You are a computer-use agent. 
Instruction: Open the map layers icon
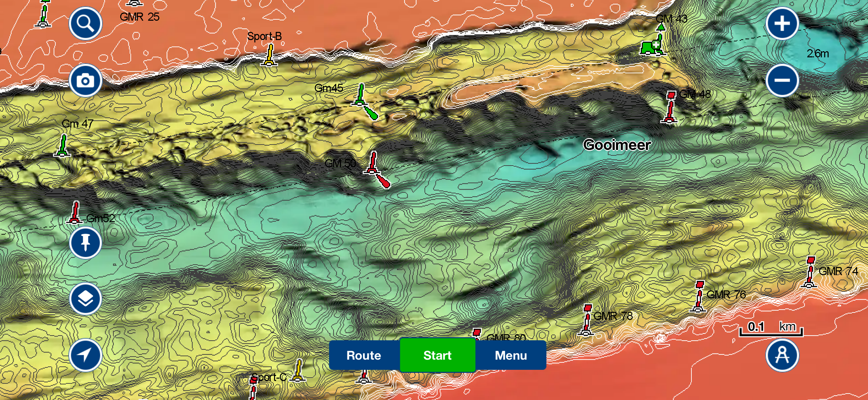(x=85, y=299)
